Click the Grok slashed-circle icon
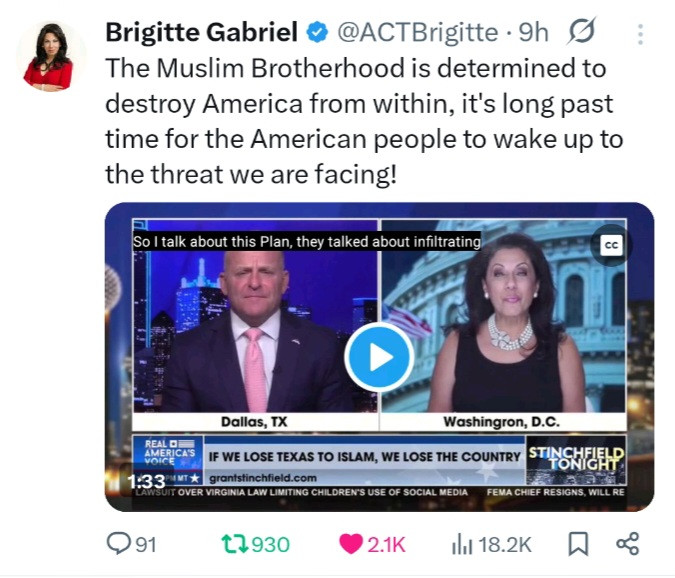 582,31
